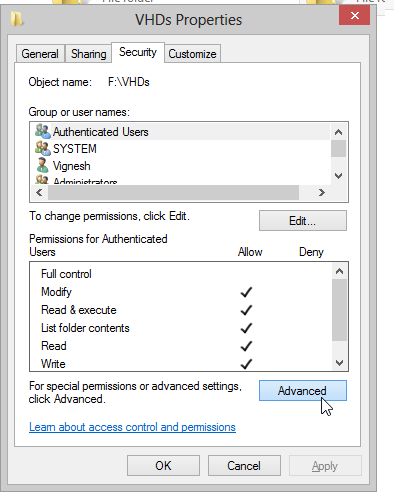Click the Write permission row
This screenshot has width=400, height=504.
click(181, 363)
